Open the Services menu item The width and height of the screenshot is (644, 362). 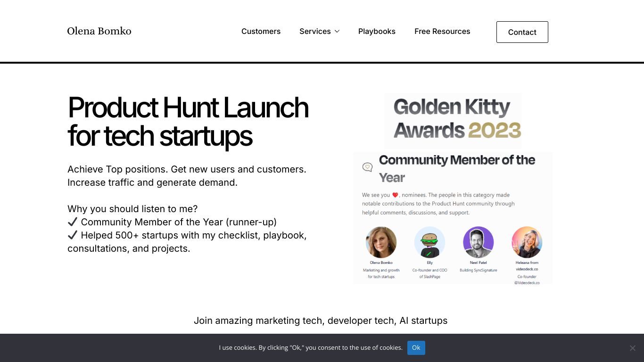point(315,31)
